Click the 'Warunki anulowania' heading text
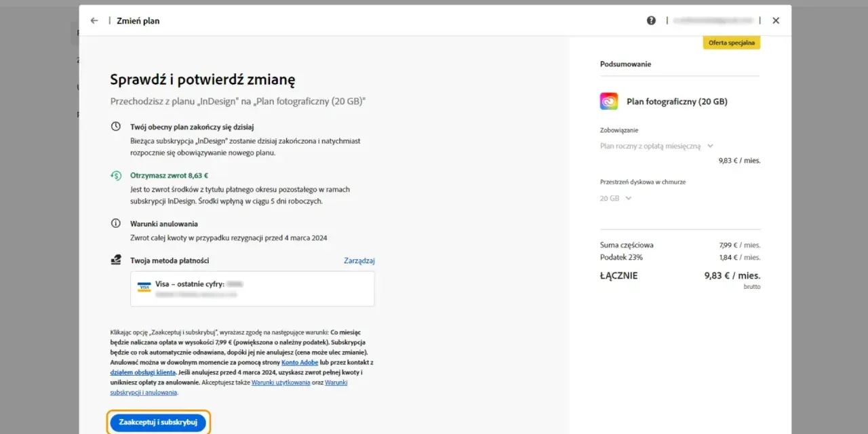This screenshot has width=868, height=434. (164, 223)
